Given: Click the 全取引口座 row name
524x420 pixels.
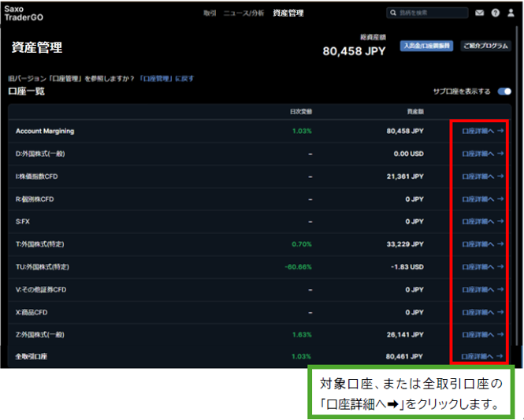Looking at the screenshot, I should (x=31, y=356).
